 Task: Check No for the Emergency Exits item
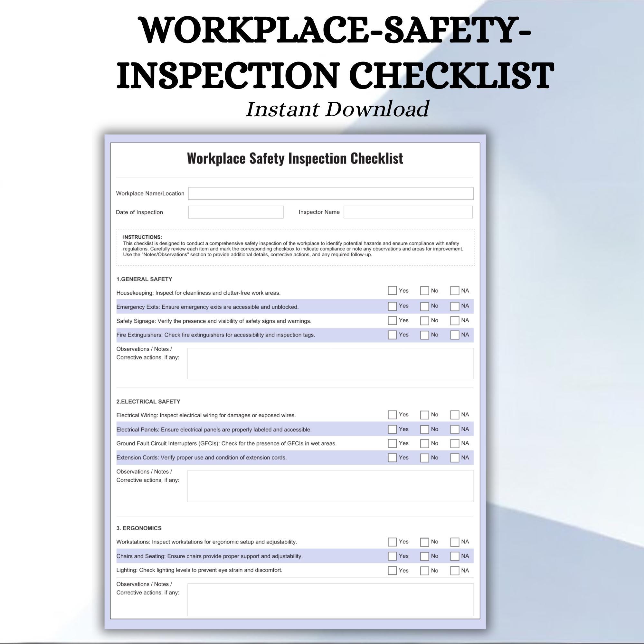click(x=424, y=306)
